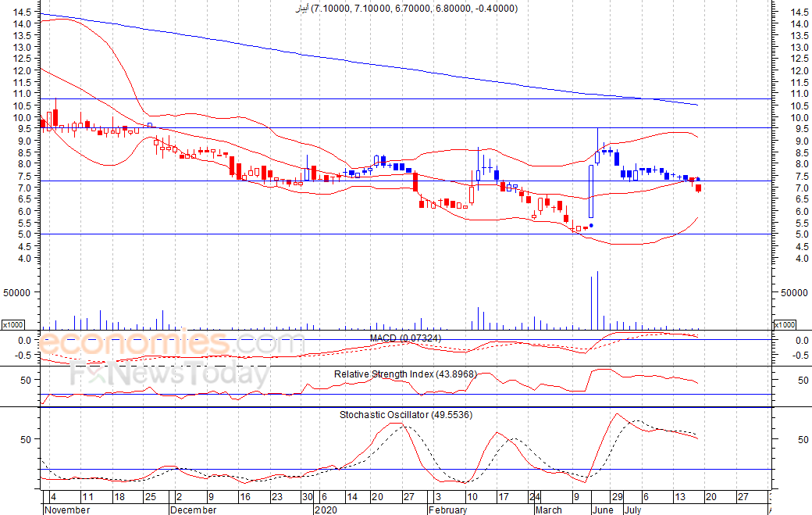Click 50 on the right Stochastic axis
The height and width of the screenshot is (515, 812).
(803, 439)
